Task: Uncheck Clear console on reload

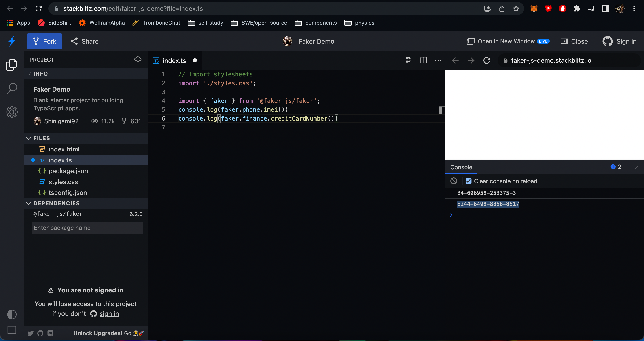Action: 468,181
